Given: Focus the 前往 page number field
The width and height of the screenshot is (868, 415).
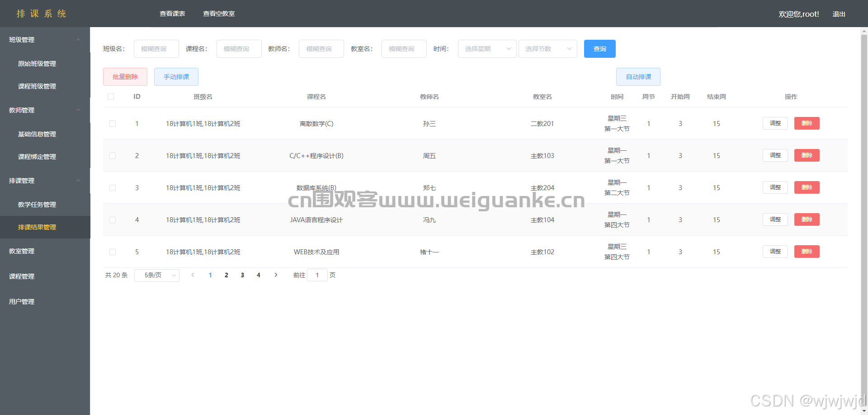Looking at the screenshot, I should point(317,275).
